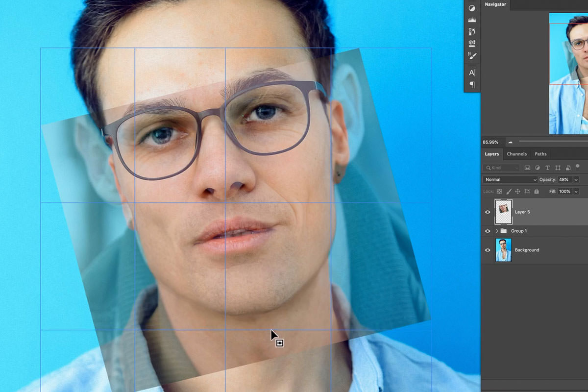Click the Navigator panel tab
The image size is (588, 392).
click(495, 4)
